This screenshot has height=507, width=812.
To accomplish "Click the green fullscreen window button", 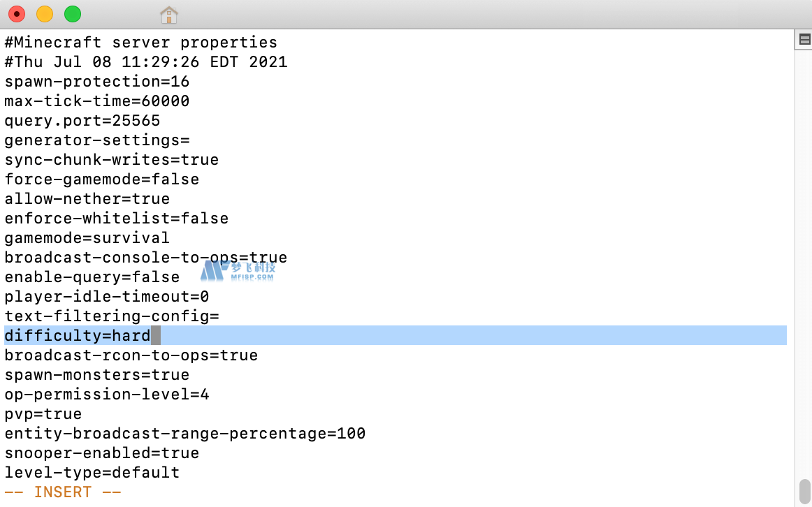I will point(73,14).
